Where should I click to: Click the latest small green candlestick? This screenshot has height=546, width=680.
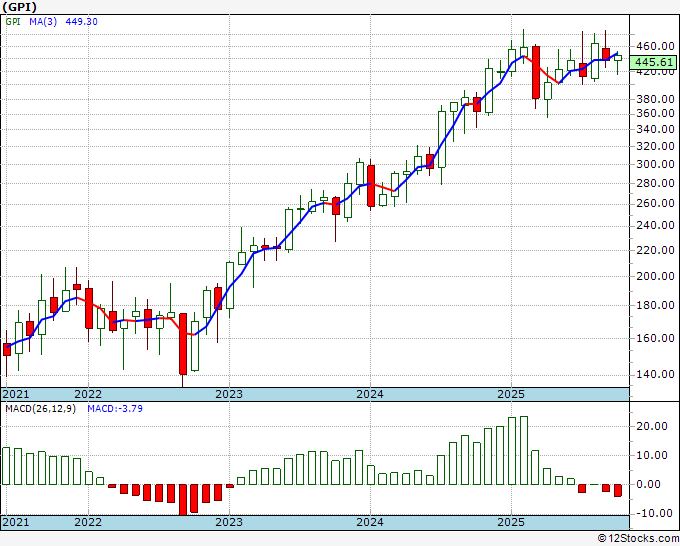(618, 58)
